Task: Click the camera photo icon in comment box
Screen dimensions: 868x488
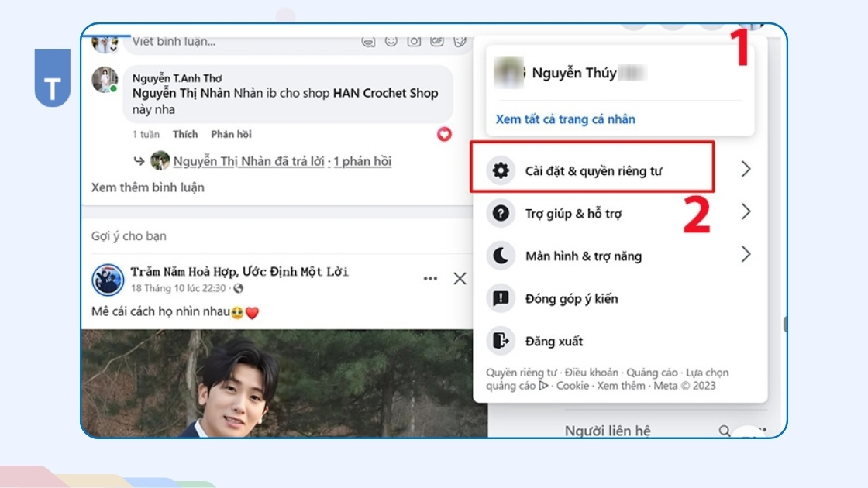Action: (x=415, y=41)
